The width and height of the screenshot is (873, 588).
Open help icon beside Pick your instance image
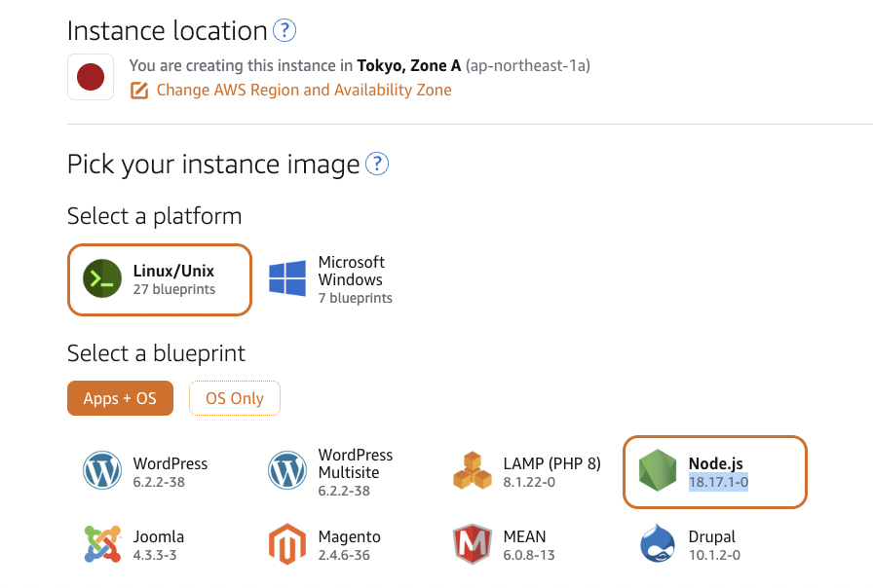(377, 164)
